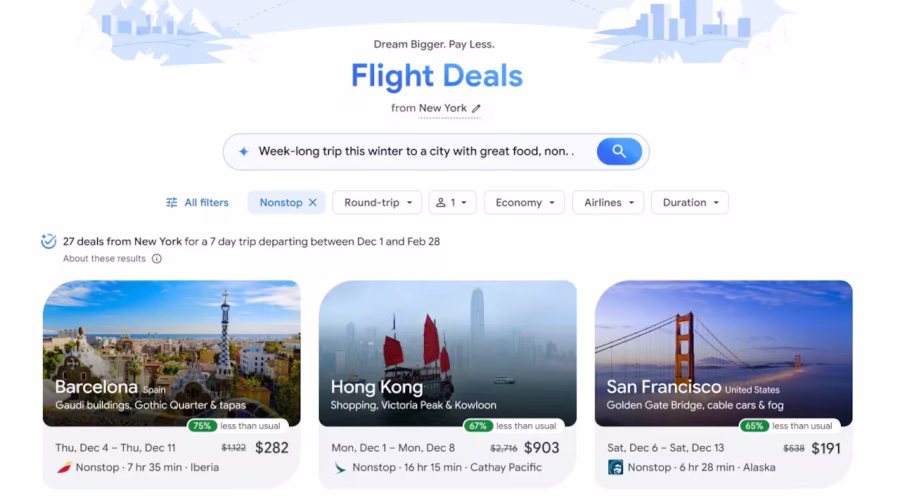The width and height of the screenshot is (900, 500).
Task: Click the Iberia airline logo
Action: pos(64,467)
